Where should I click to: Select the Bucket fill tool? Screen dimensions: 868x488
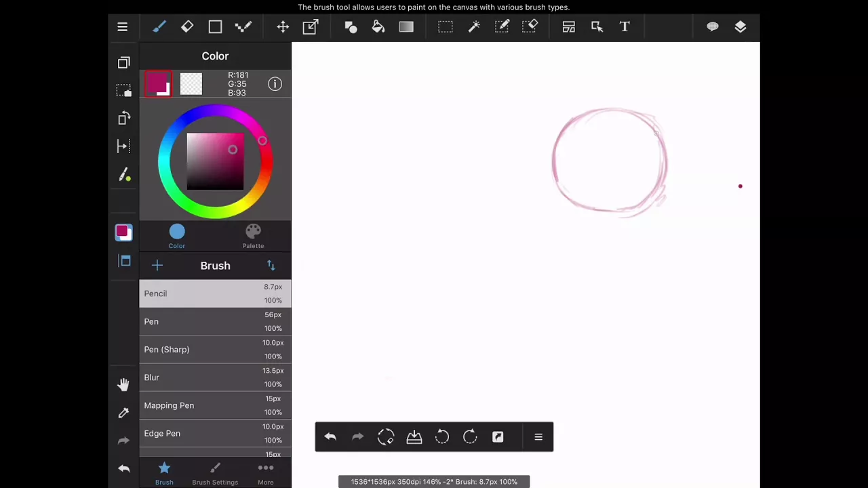(378, 27)
